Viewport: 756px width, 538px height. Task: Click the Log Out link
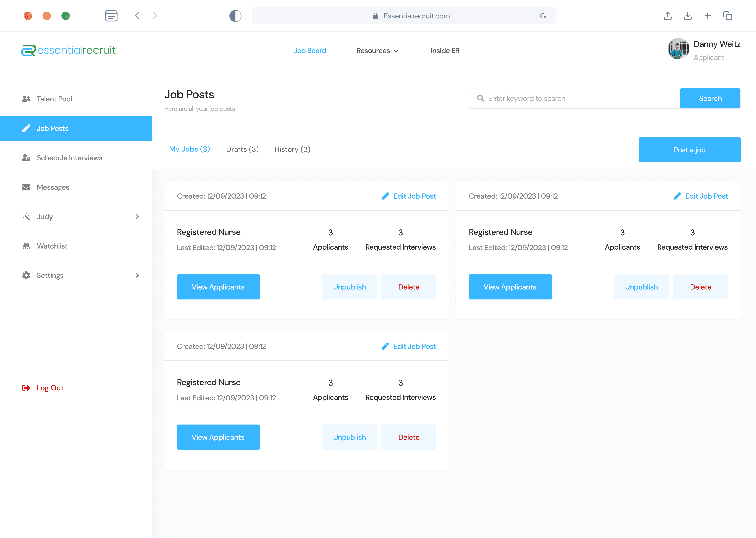pos(50,388)
